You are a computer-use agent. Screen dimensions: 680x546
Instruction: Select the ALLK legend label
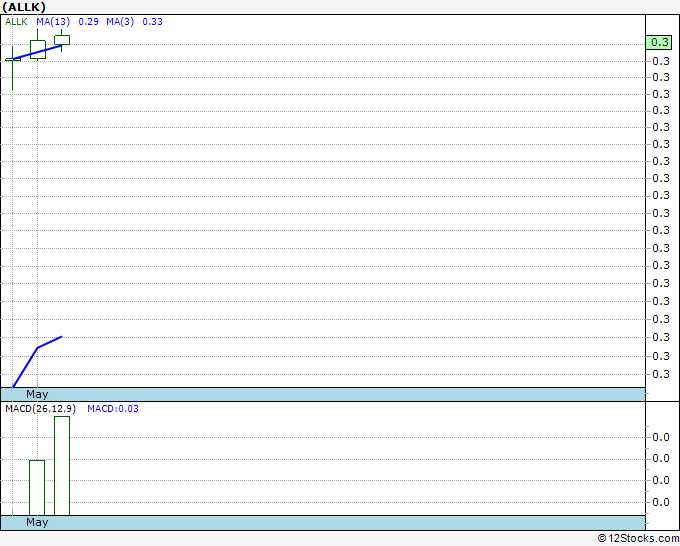[16, 22]
